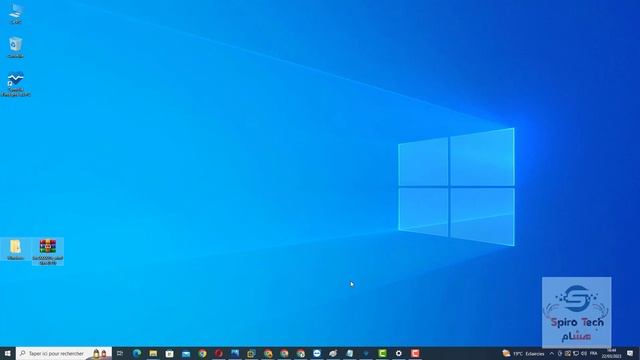The height and width of the screenshot is (360, 640).
Task: Open the weather widget in the taskbar
Action: click(524, 353)
